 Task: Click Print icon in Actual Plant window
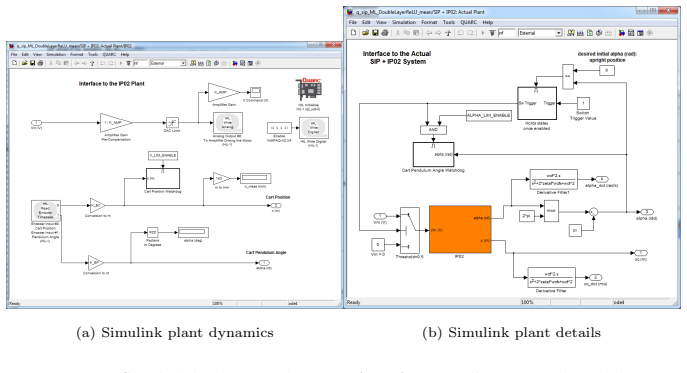click(385, 33)
